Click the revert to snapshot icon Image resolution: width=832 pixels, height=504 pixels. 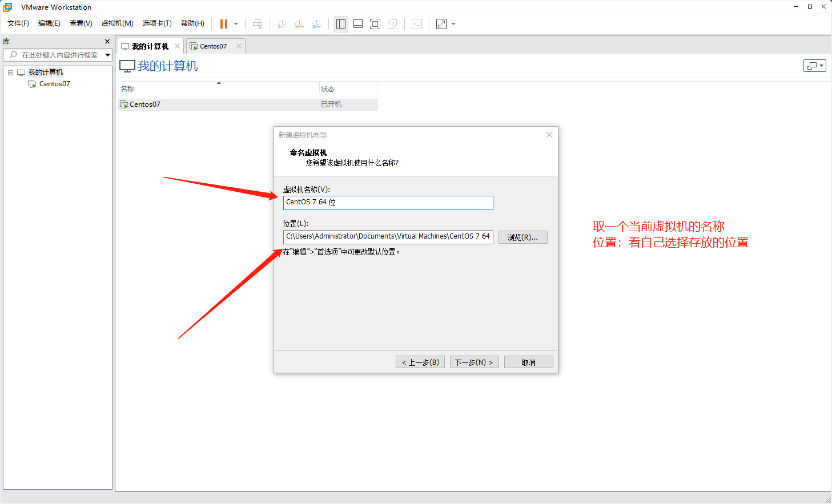click(x=299, y=24)
